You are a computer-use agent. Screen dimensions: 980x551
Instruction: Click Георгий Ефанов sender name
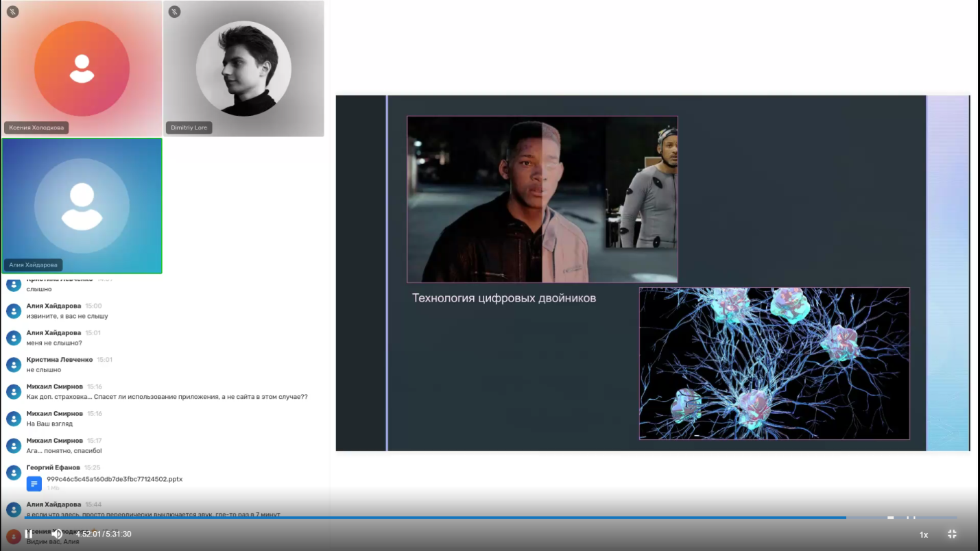(x=53, y=467)
